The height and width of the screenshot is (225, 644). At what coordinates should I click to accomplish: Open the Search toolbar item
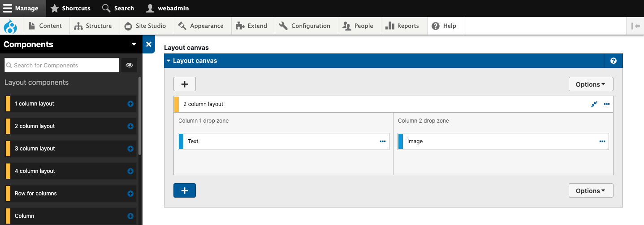(x=118, y=8)
